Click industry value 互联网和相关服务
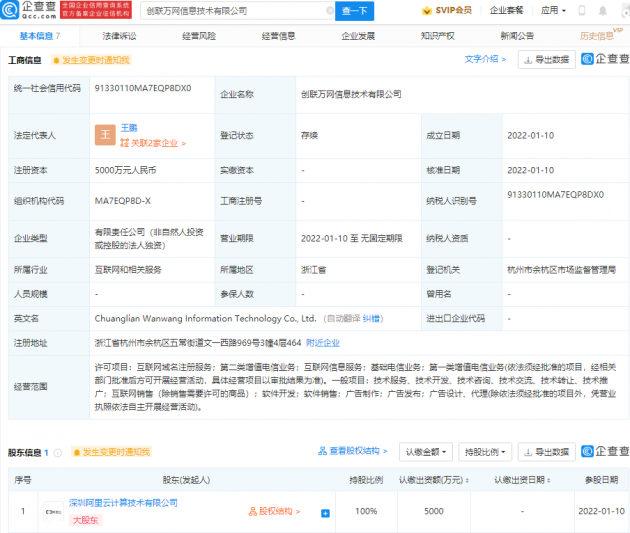Image resolution: width=630 pixels, height=533 pixels. [x=128, y=270]
